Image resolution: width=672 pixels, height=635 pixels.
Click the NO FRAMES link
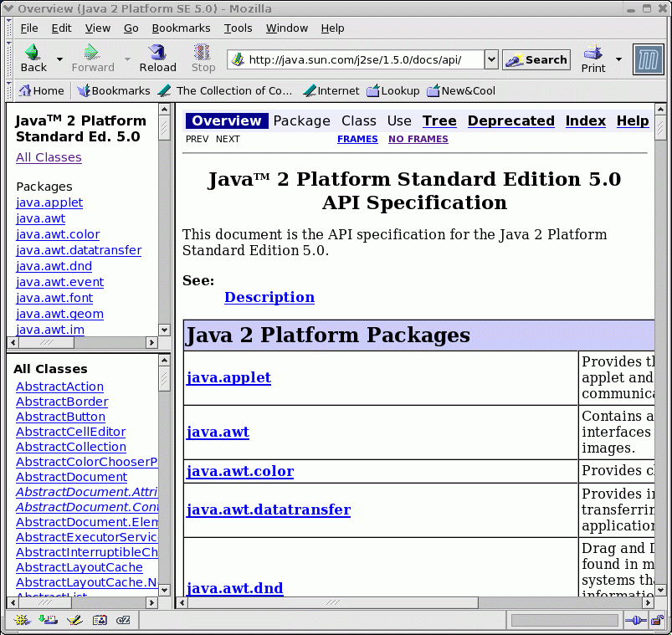(x=418, y=139)
